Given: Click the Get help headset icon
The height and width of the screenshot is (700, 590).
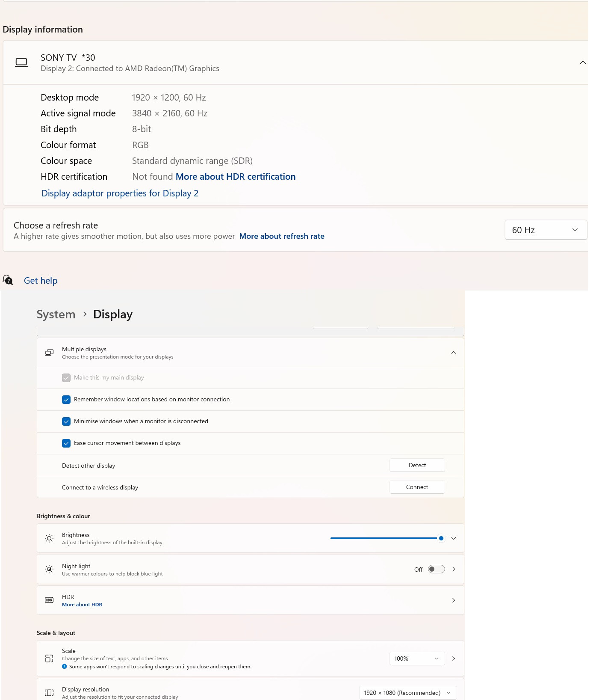Looking at the screenshot, I should coord(8,280).
